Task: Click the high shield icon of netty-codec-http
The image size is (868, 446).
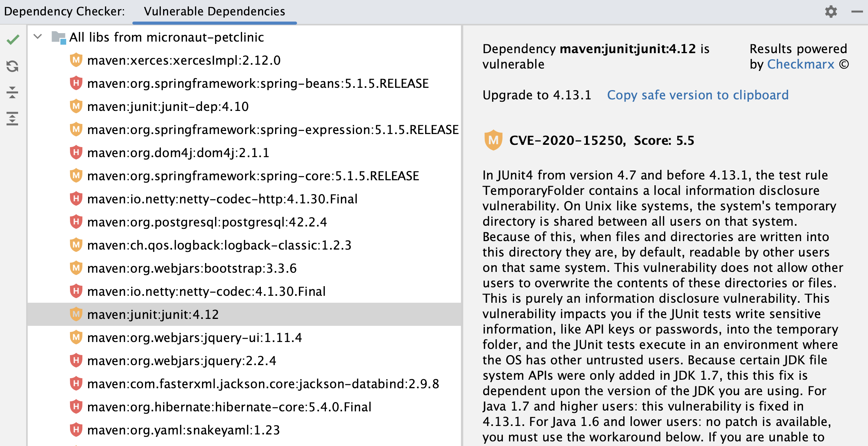Action: (x=76, y=199)
